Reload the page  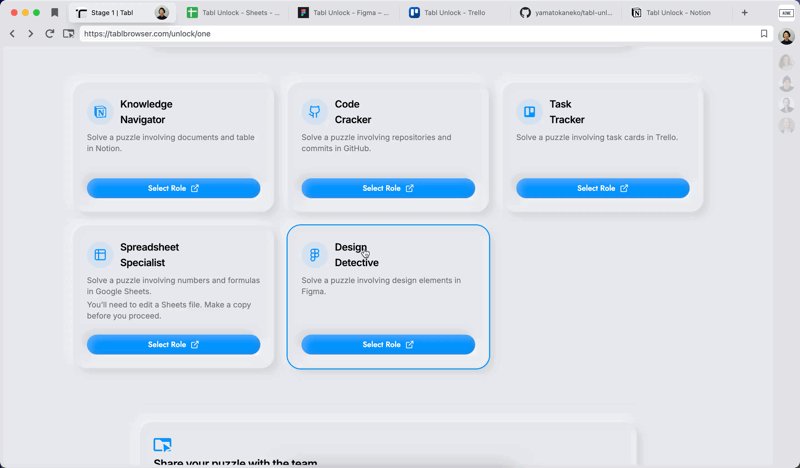coord(49,34)
